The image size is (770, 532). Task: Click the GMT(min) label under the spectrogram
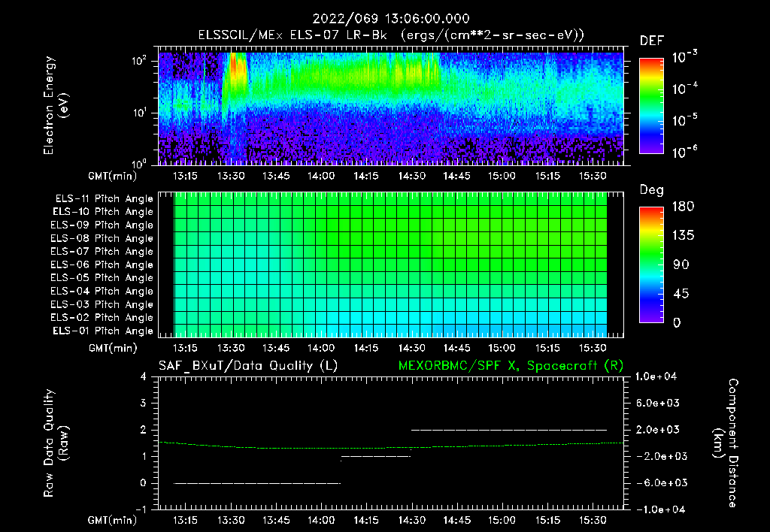pos(113,176)
